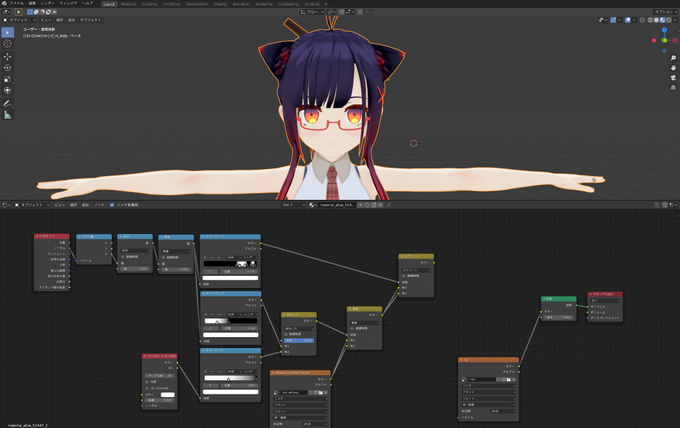Click the select mode 'set new selection' icon
Viewport: 680px width, 428px height.
[30, 12]
